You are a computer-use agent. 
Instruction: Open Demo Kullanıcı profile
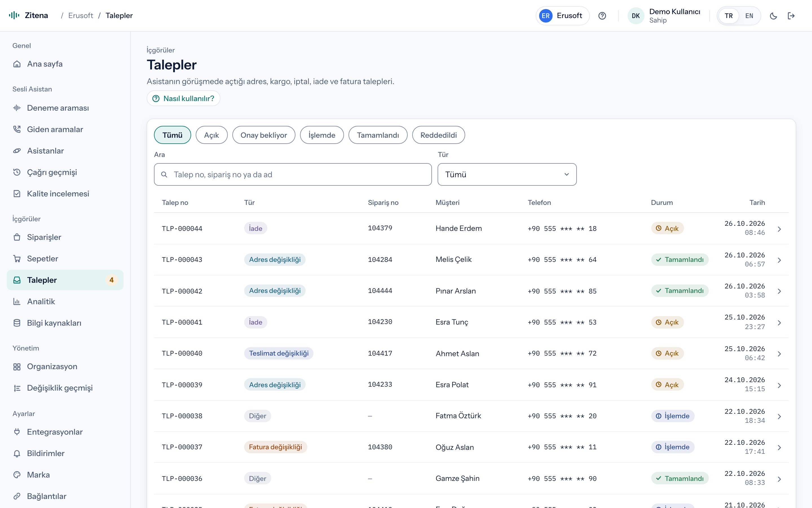(x=664, y=16)
